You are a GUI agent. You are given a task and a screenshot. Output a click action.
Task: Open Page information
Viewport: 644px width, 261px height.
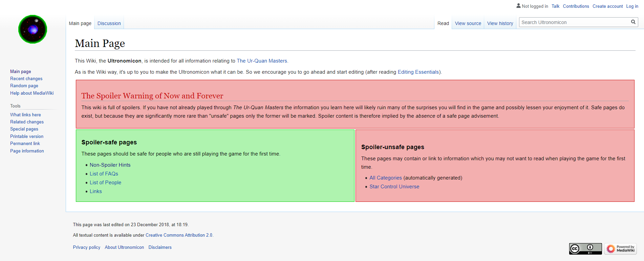pos(27,151)
